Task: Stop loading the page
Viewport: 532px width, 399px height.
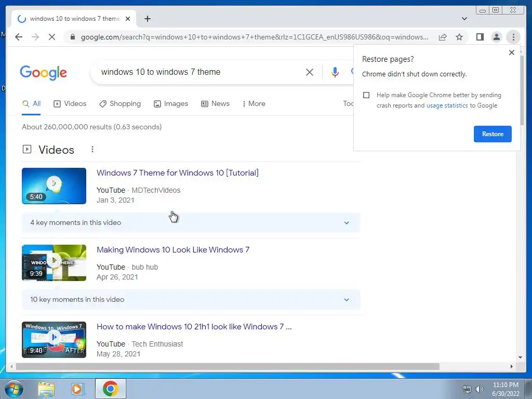Action: [52, 37]
